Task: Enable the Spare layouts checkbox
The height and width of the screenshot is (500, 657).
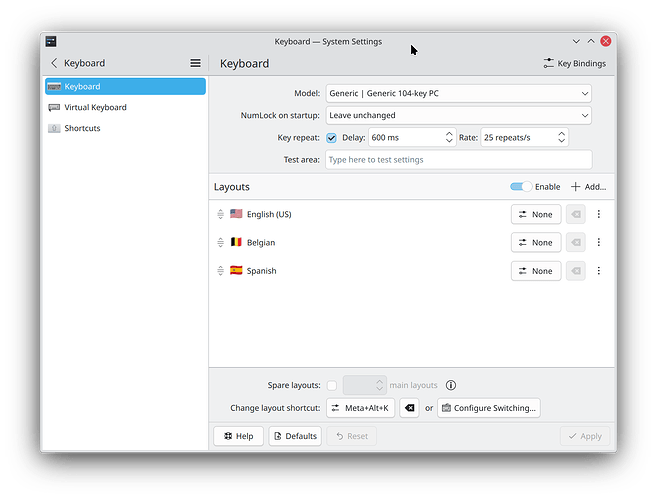Action: (331, 385)
